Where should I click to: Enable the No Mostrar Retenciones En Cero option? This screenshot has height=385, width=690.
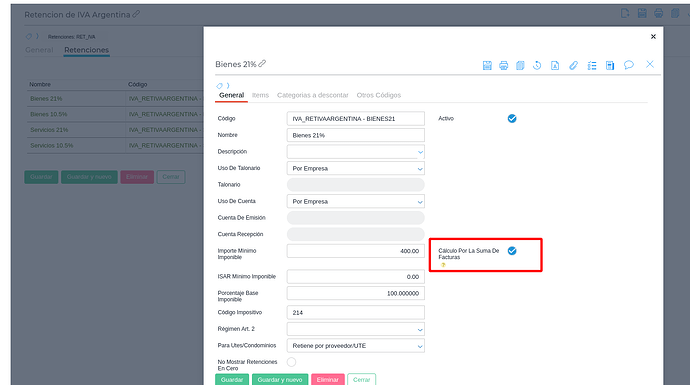coord(291,362)
